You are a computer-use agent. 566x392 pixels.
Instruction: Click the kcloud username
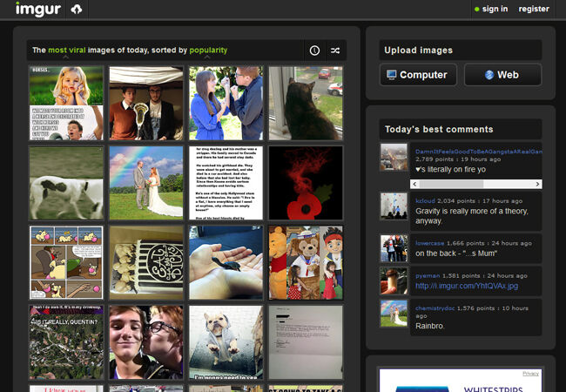(x=425, y=200)
